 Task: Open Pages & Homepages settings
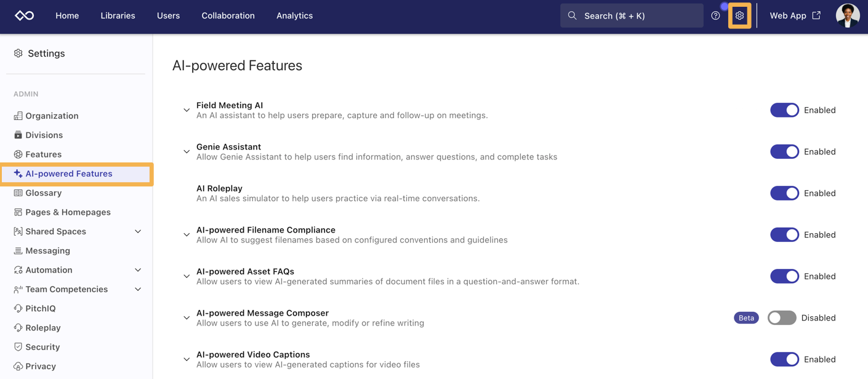coord(68,212)
